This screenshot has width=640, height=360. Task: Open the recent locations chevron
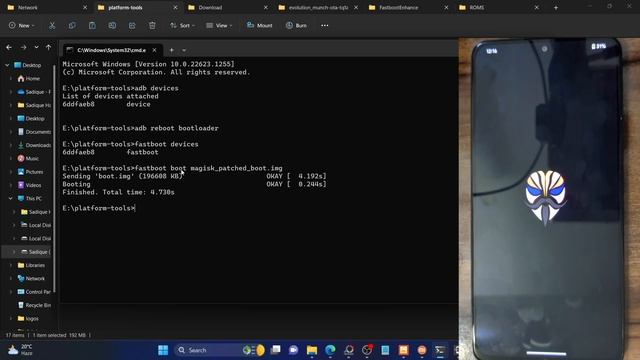coord(36,47)
